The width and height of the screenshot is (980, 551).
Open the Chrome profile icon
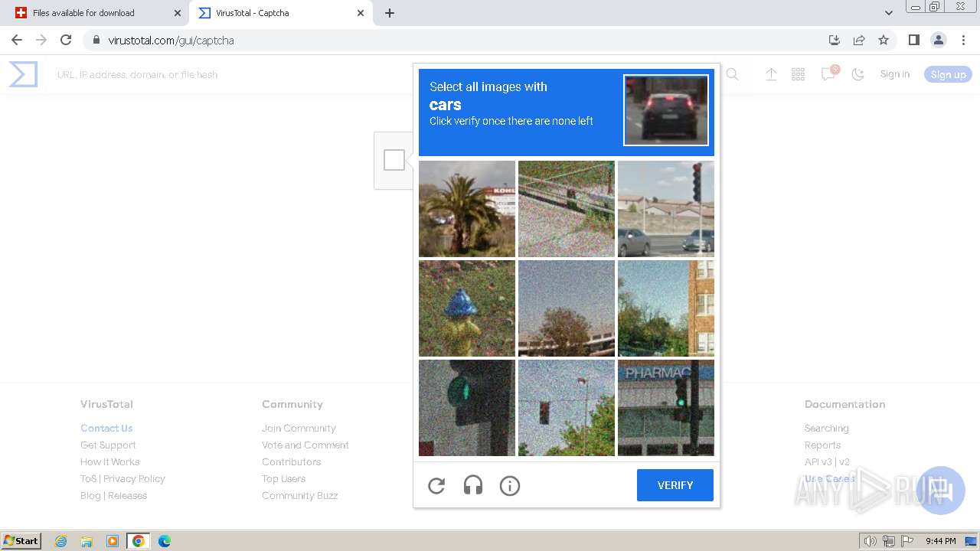pos(939,40)
